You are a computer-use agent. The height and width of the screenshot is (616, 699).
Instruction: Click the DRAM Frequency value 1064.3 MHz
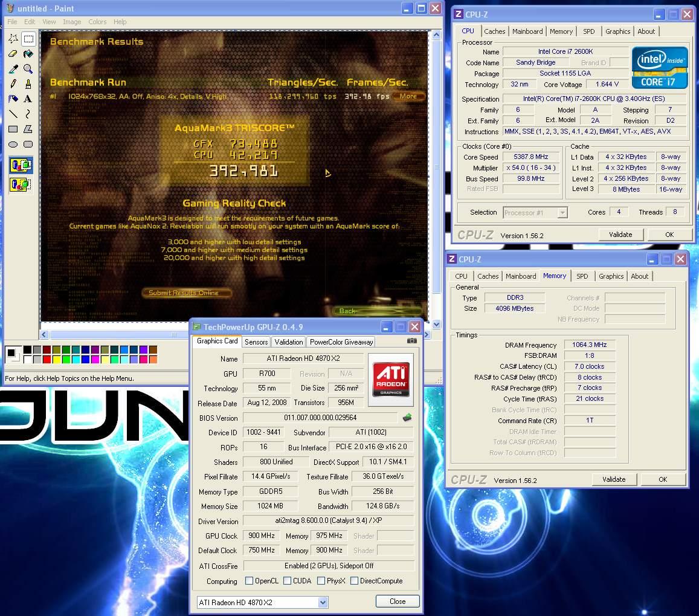589,345
